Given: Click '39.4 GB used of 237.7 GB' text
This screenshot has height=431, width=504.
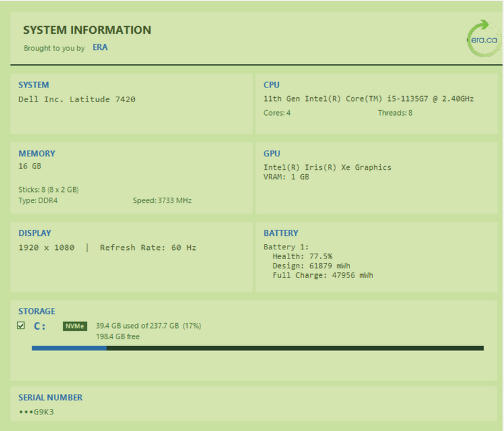Looking at the screenshot, I should coord(137,326).
